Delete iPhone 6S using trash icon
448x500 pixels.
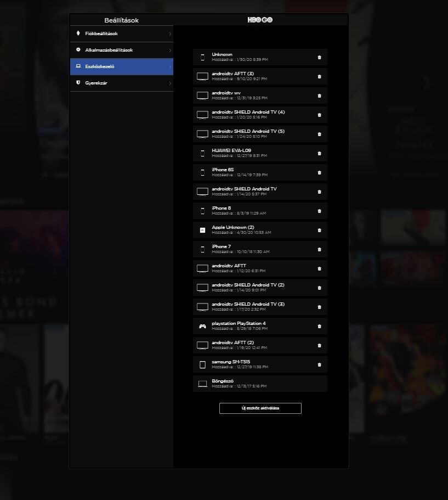319,172
